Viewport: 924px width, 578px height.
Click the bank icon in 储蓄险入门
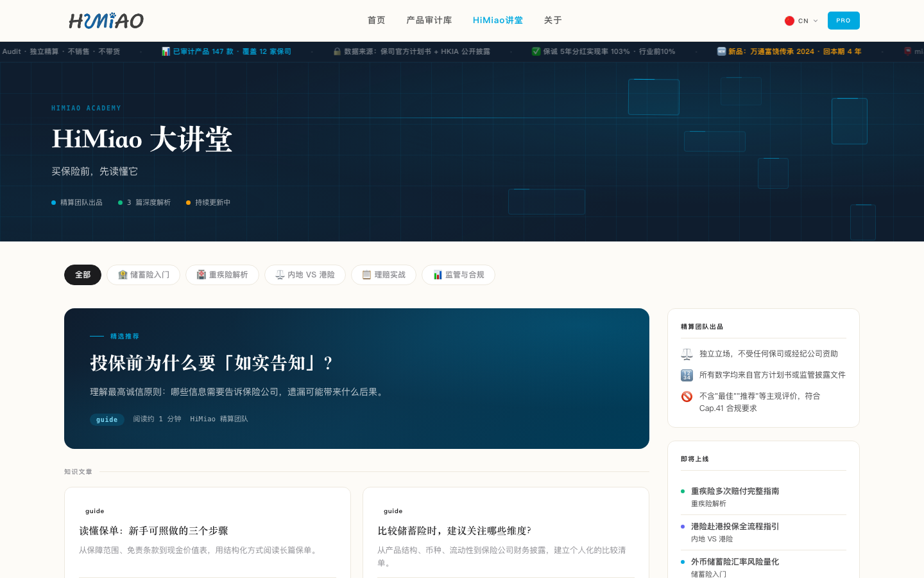(123, 275)
